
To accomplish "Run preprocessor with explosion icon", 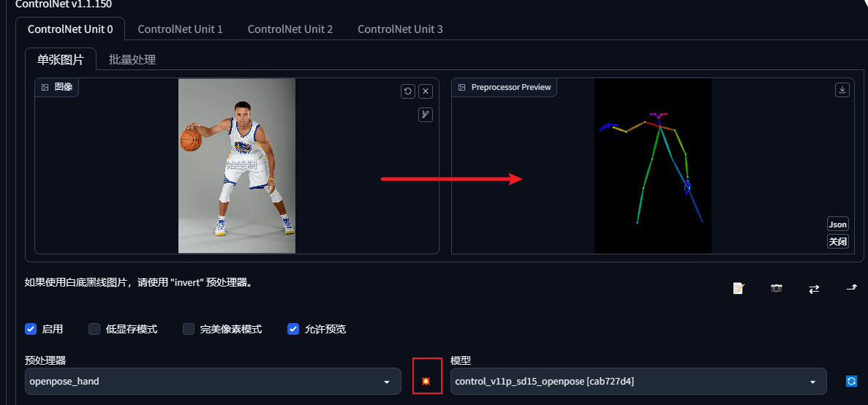I will [x=426, y=381].
